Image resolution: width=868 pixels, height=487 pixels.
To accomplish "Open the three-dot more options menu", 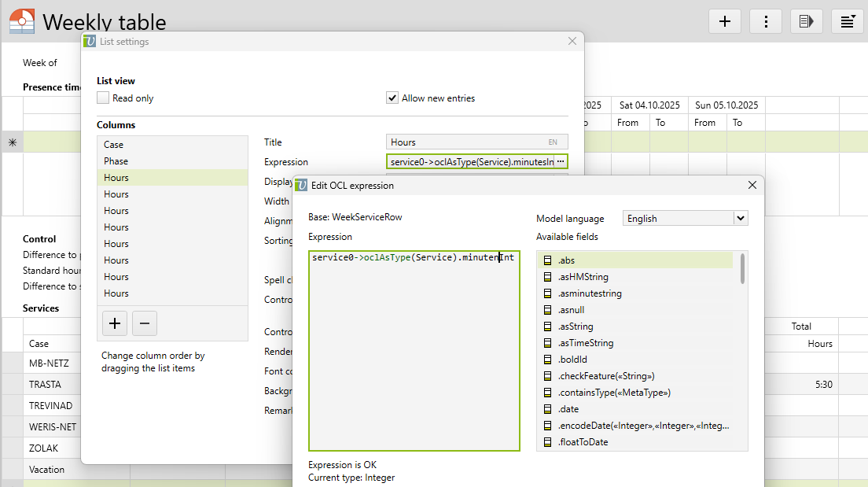I will coord(765,21).
